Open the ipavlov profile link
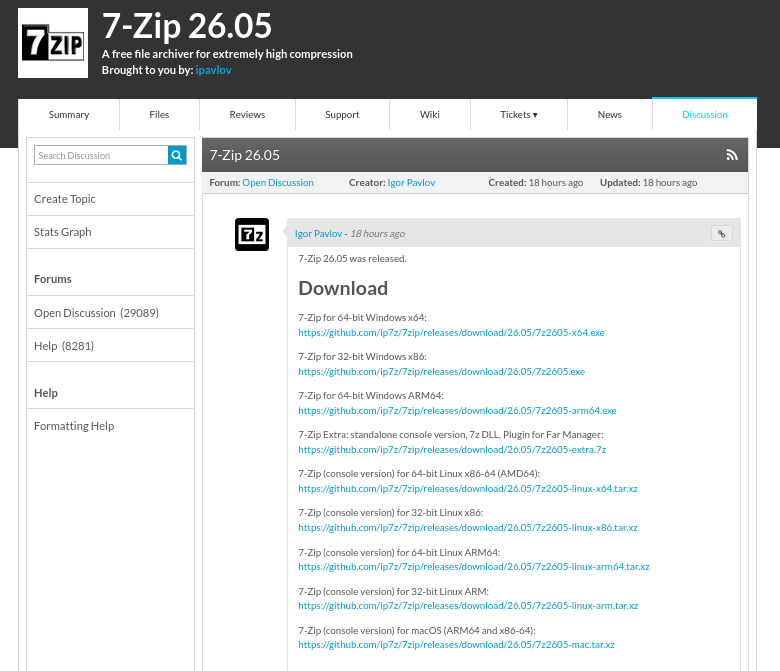The height and width of the screenshot is (671, 780). (213, 70)
